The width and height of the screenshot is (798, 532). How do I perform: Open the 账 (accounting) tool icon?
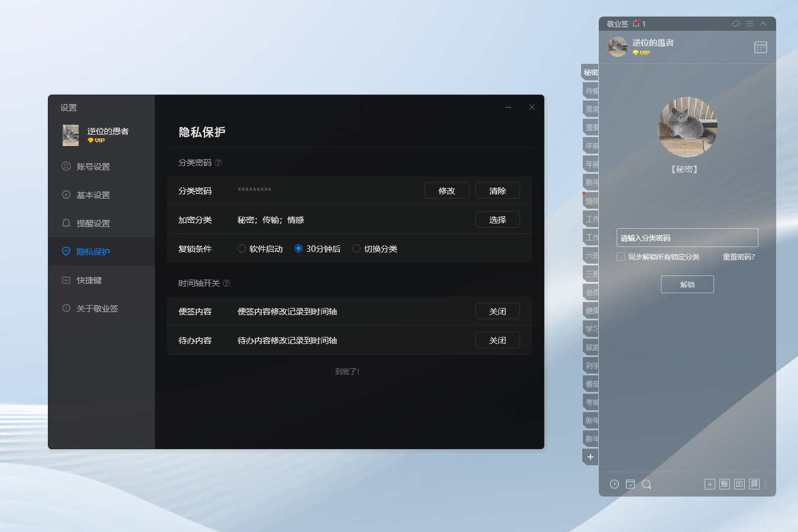pyautogui.click(x=724, y=484)
